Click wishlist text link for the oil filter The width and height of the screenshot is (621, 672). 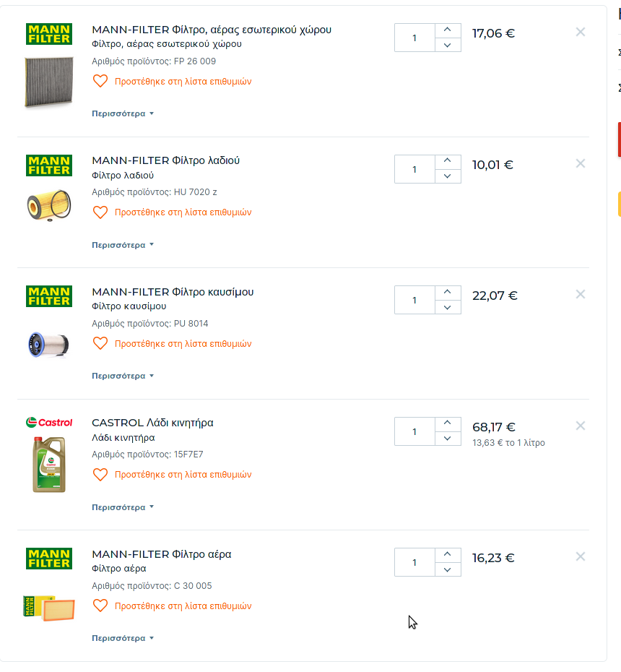[183, 212]
